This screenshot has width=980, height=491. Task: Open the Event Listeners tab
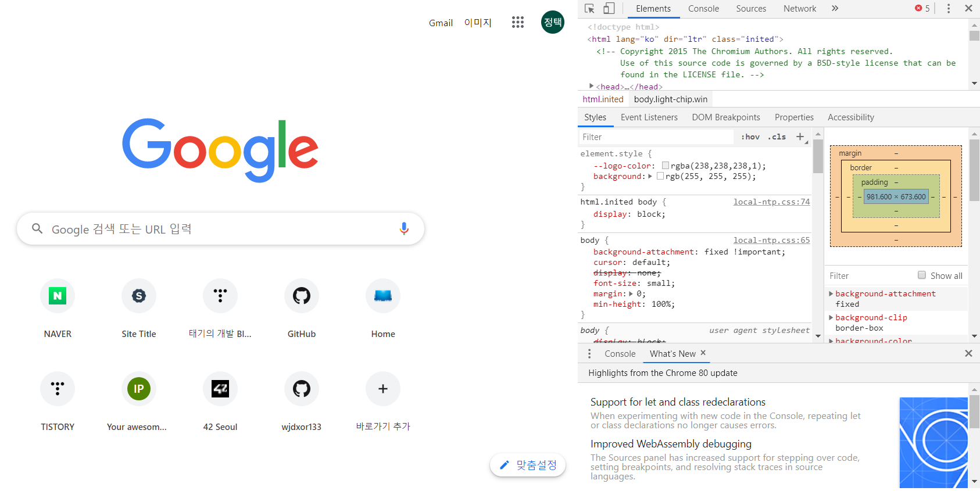tap(649, 117)
